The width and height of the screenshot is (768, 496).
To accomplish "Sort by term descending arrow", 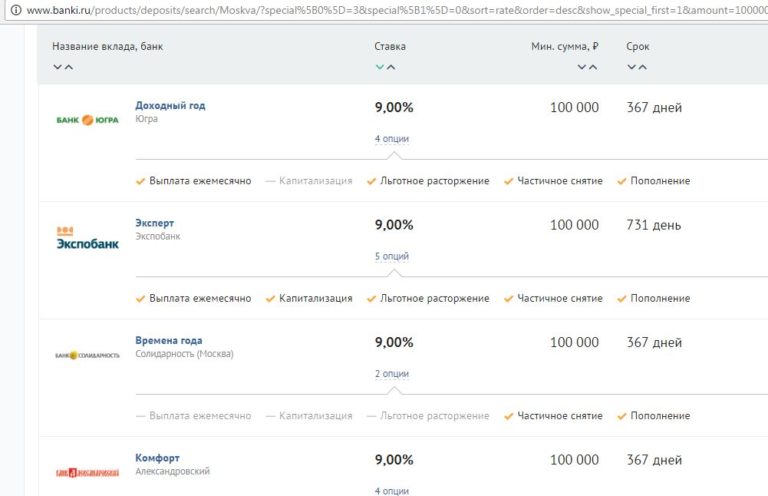I will click(631, 68).
